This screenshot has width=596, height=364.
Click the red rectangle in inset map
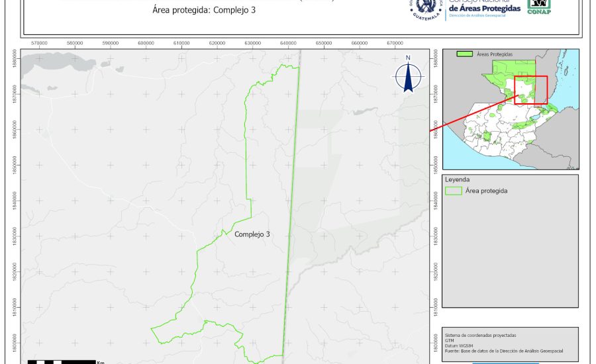[x=530, y=89]
